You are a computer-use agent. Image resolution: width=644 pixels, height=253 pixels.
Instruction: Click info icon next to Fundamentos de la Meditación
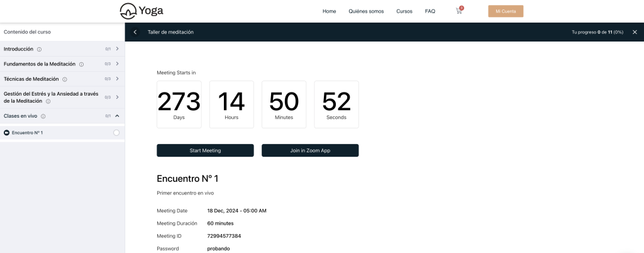(x=82, y=64)
